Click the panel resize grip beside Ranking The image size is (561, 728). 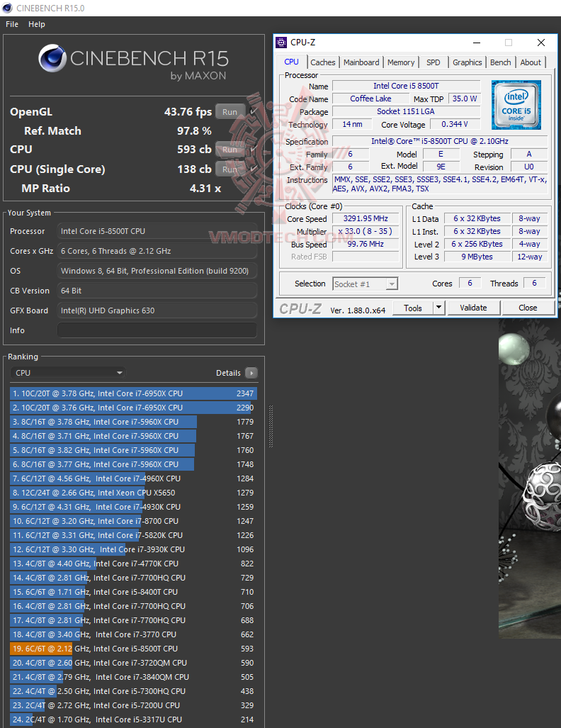271,426
